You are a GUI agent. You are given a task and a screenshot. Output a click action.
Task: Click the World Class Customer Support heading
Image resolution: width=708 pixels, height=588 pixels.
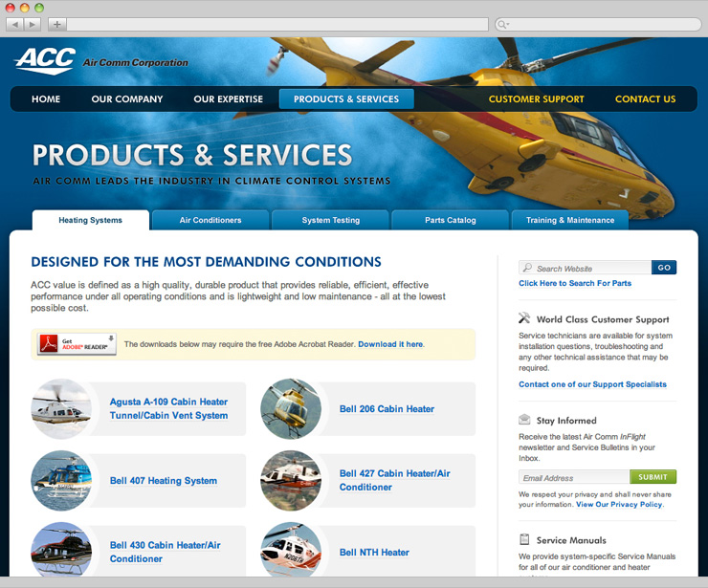pyautogui.click(x=603, y=319)
